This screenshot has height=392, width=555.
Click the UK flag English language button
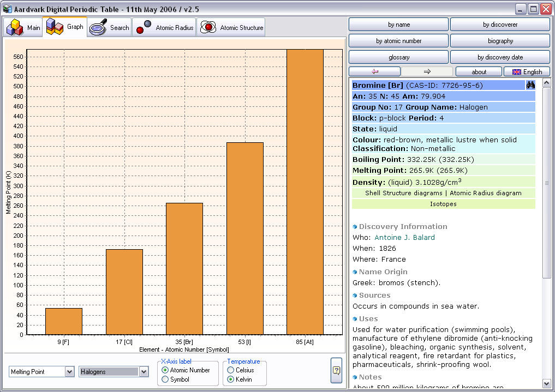pyautogui.click(x=527, y=72)
